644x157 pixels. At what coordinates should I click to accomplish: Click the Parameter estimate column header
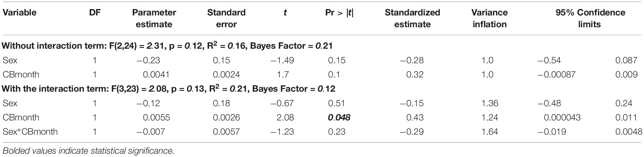coord(154,18)
